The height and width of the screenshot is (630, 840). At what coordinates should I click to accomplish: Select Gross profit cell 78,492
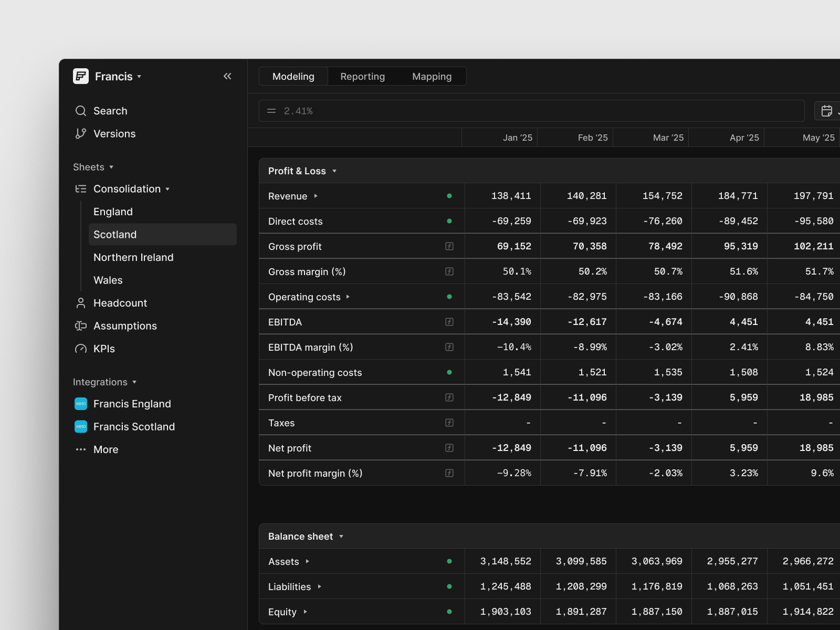pos(654,246)
